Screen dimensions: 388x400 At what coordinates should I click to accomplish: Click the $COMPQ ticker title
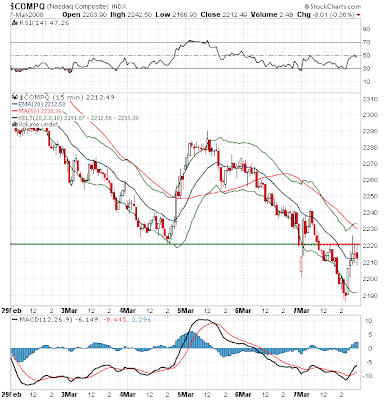tap(27, 6)
